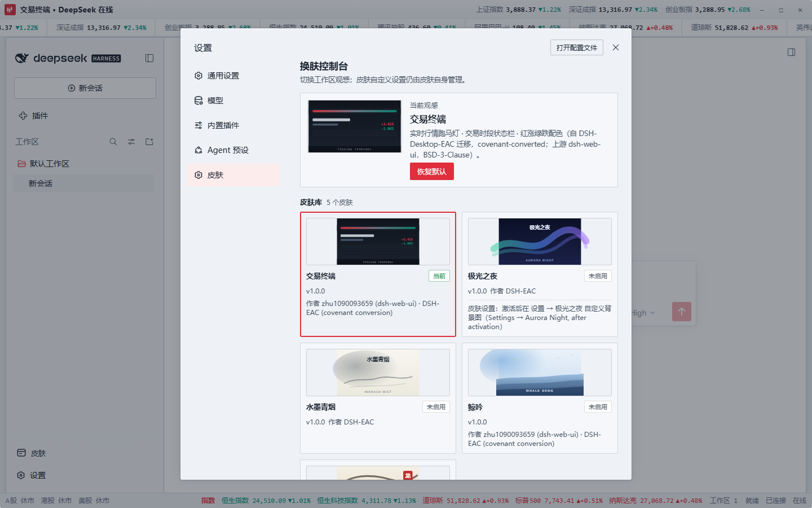This screenshot has width=812, height=508.
Task: Select the 极光之夜 skin preview thumbnail
Action: [x=540, y=242]
